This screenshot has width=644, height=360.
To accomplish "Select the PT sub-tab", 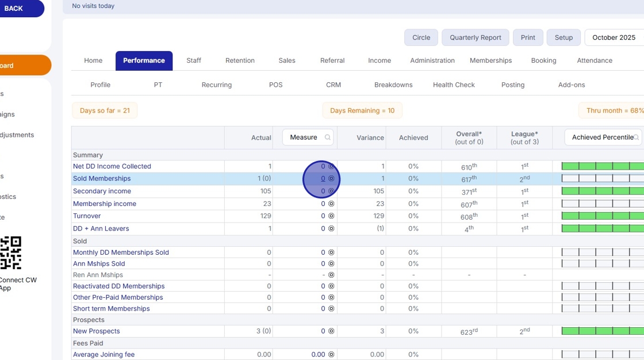I will 158,85.
